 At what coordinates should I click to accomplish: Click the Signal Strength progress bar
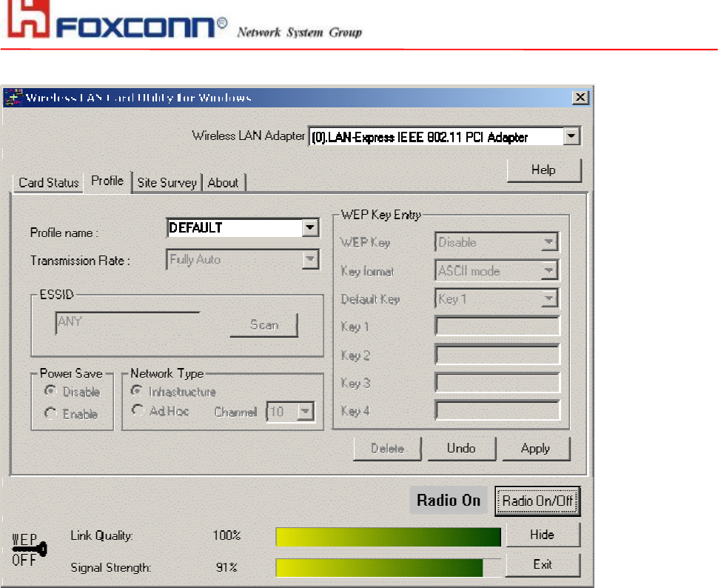coord(389,567)
